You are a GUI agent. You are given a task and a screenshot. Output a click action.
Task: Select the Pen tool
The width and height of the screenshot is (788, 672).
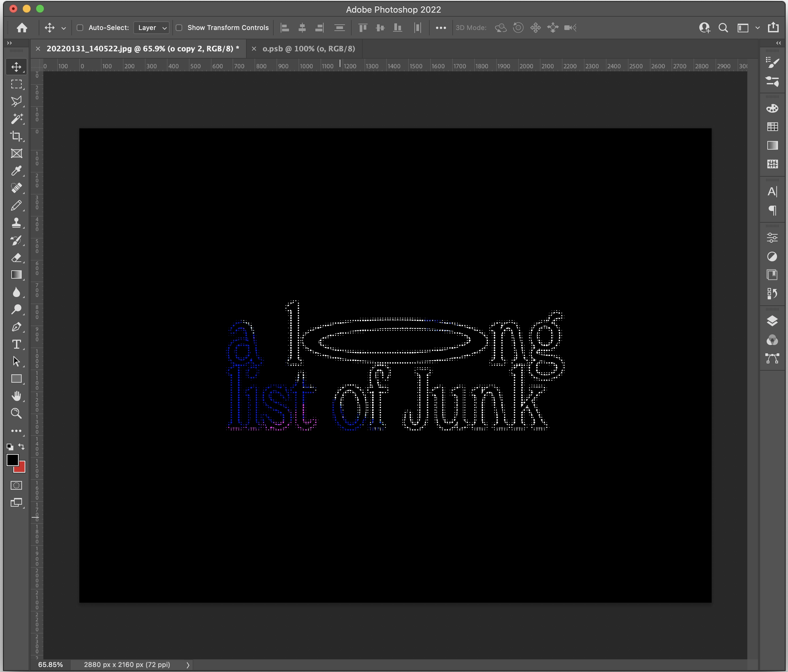[16, 327]
